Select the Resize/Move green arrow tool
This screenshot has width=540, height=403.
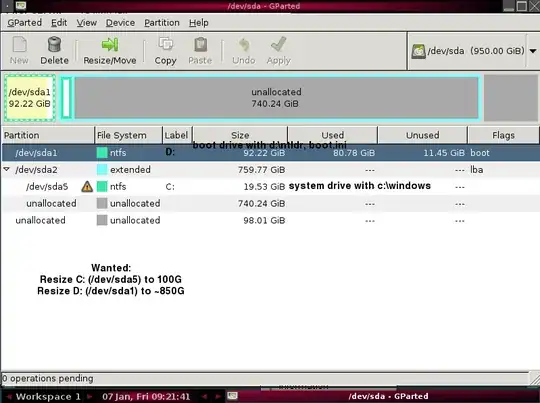(110, 44)
